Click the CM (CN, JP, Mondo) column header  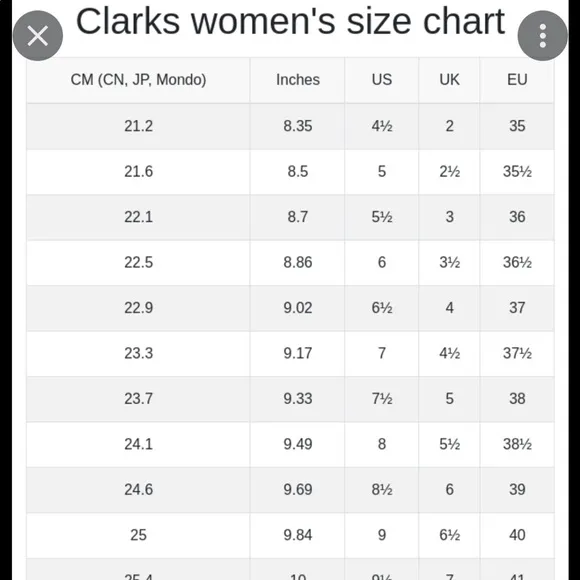point(138,80)
